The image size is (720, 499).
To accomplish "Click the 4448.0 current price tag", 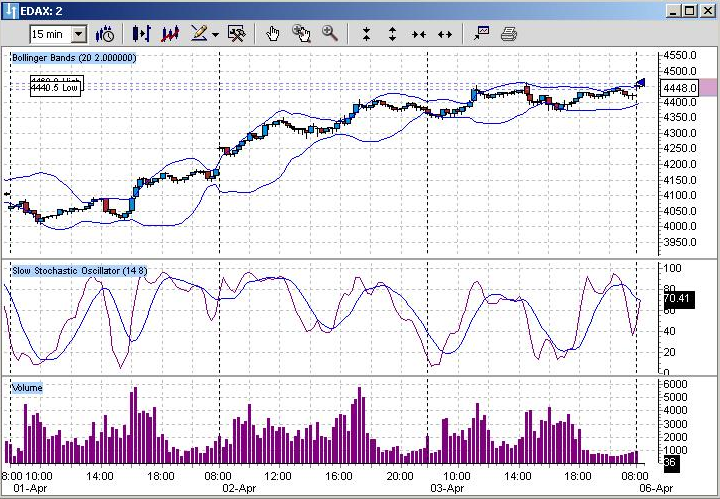I will [x=679, y=87].
